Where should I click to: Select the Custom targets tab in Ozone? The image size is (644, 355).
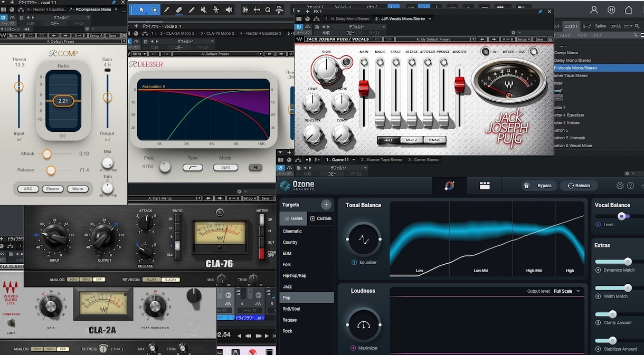[320, 218]
